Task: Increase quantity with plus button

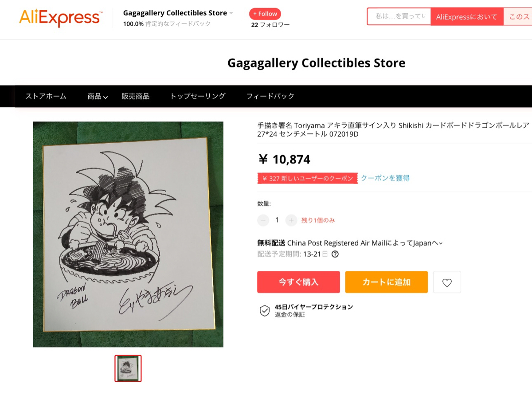Action: [291, 220]
